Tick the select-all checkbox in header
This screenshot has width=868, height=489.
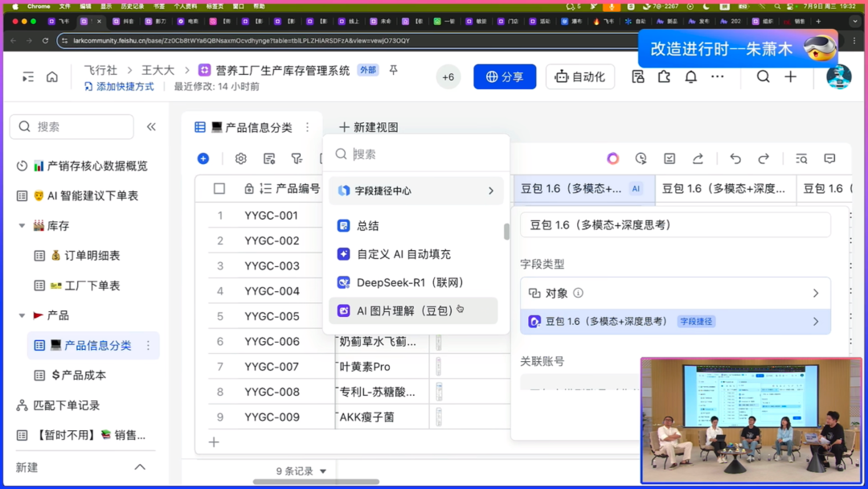click(219, 189)
